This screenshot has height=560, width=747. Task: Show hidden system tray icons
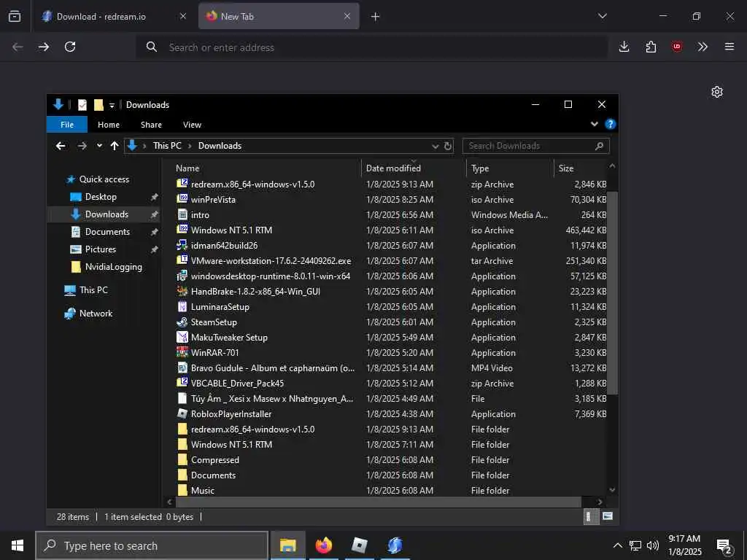pyautogui.click(x=617, y=545)
